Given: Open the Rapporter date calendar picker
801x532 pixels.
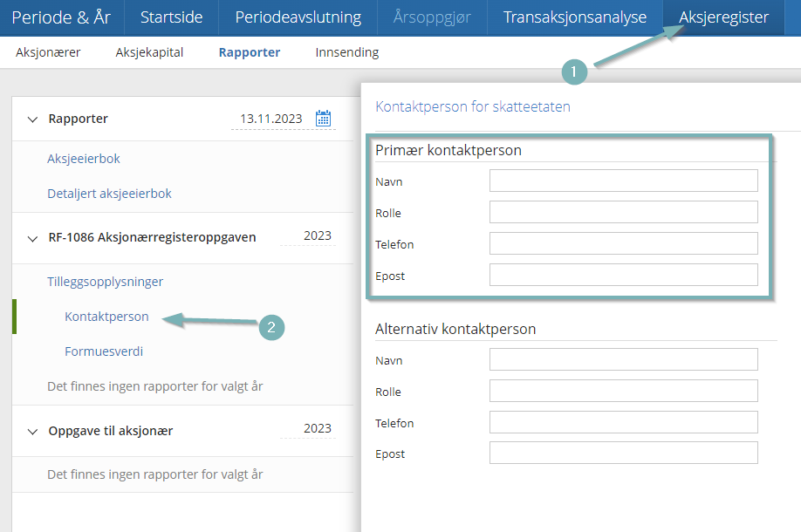Looking at the screenshot, I should pos(323,119).
